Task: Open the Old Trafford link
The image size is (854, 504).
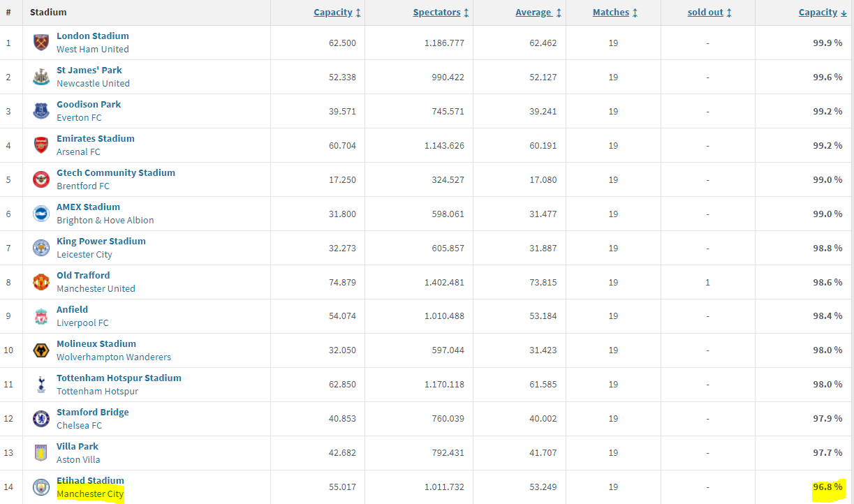Action: pos(83,275)
